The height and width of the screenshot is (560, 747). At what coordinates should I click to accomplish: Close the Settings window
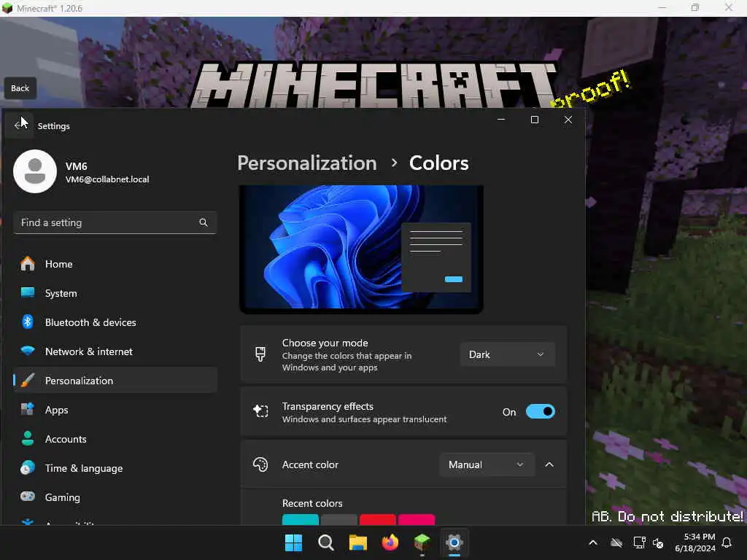[568, 120]
